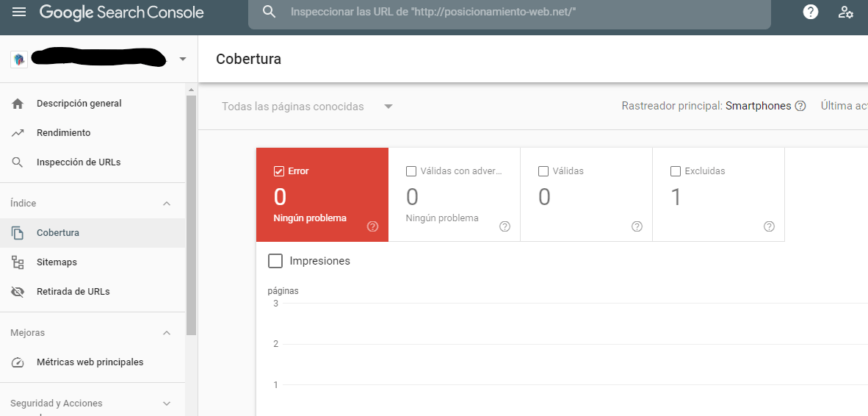Select the Válidas card showing 0
This screenshot has height=416, width=868.
[x=587, y=195]
